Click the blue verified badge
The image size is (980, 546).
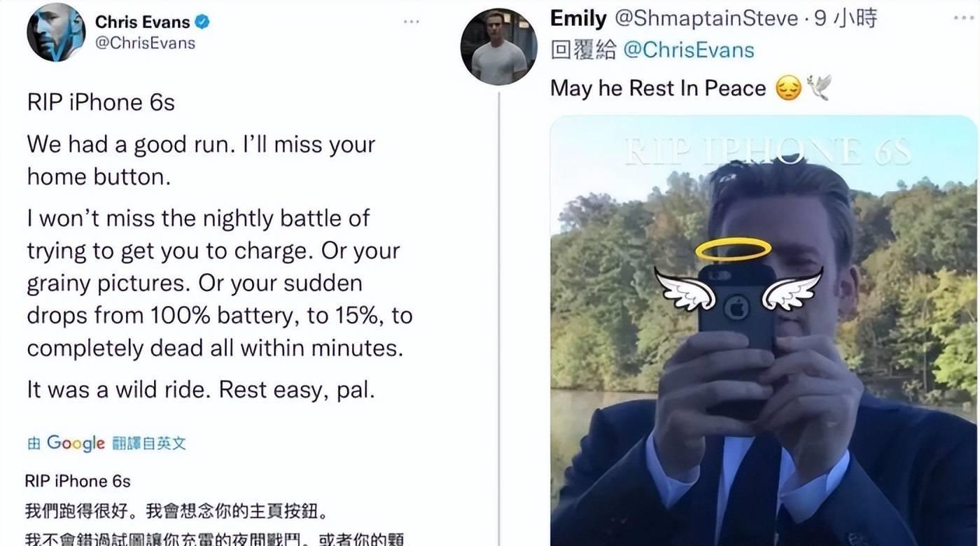click(x=202, y=22)
